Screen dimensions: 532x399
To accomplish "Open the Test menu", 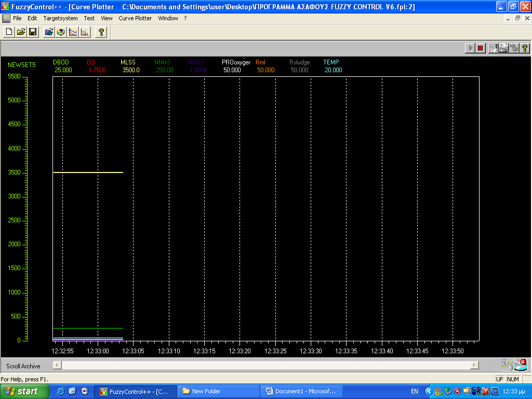I will tap(89, 18).
